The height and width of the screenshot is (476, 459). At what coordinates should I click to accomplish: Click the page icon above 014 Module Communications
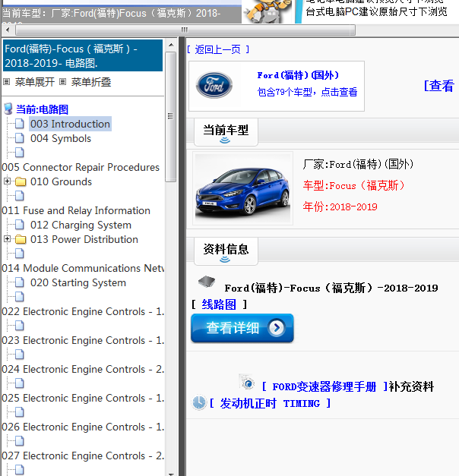(20, 254)
